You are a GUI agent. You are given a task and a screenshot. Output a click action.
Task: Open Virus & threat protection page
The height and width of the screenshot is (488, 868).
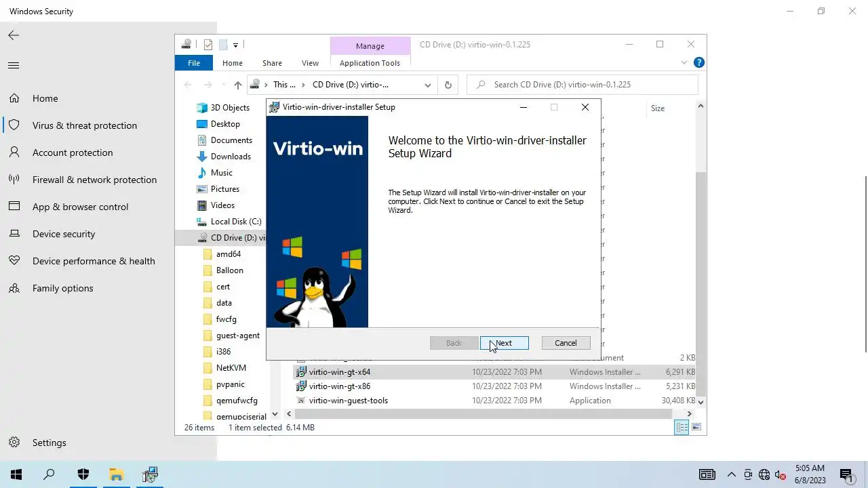pos(85,125)
